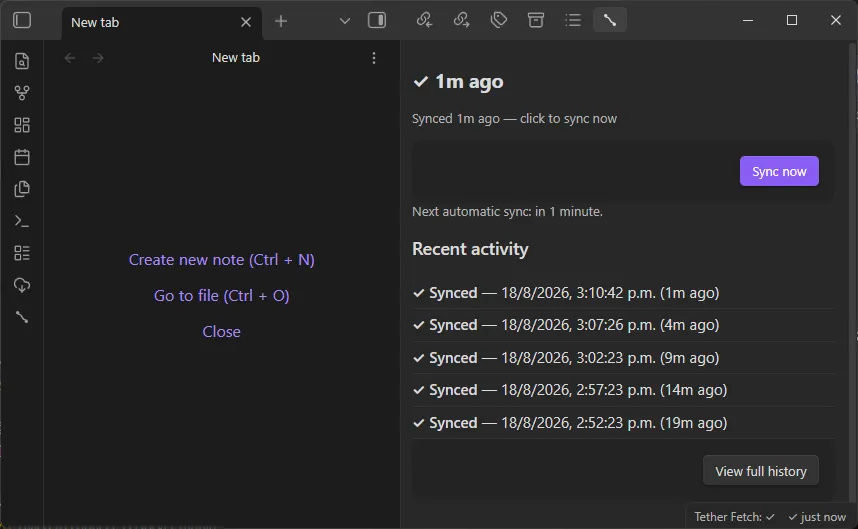Viewport: 858px width, 529px height.
Task: Click the templates copy icon in ribbon
Action: (22, 189)
